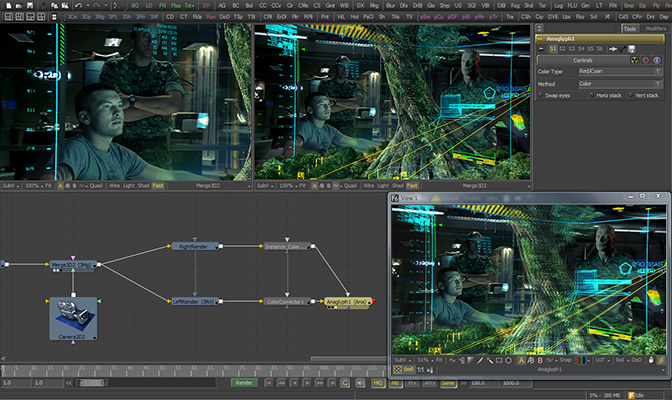Enable the Swap eyes checkbox

542,95
